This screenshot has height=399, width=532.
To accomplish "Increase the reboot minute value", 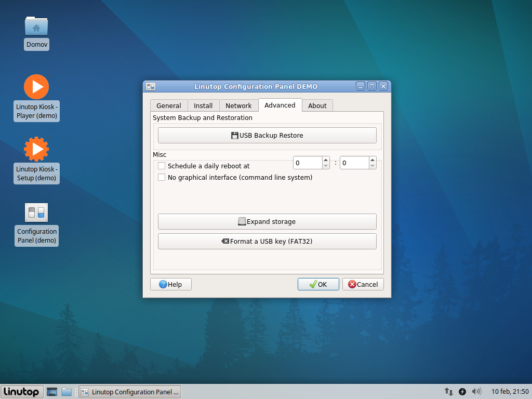I will (x=373, y=160).
